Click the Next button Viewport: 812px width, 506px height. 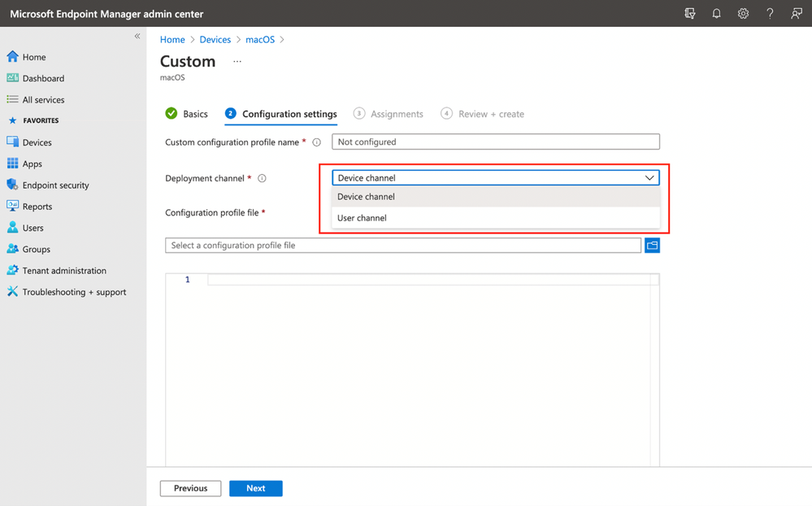(256, 488)
